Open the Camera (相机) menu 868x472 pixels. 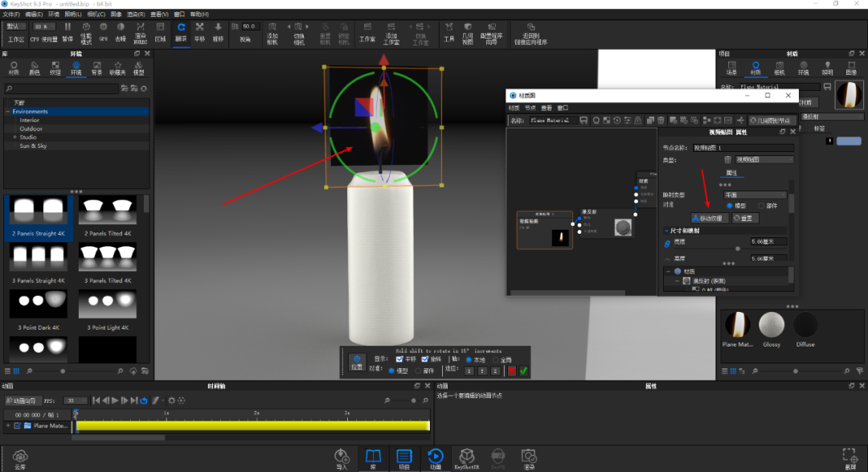pos(96,14)
